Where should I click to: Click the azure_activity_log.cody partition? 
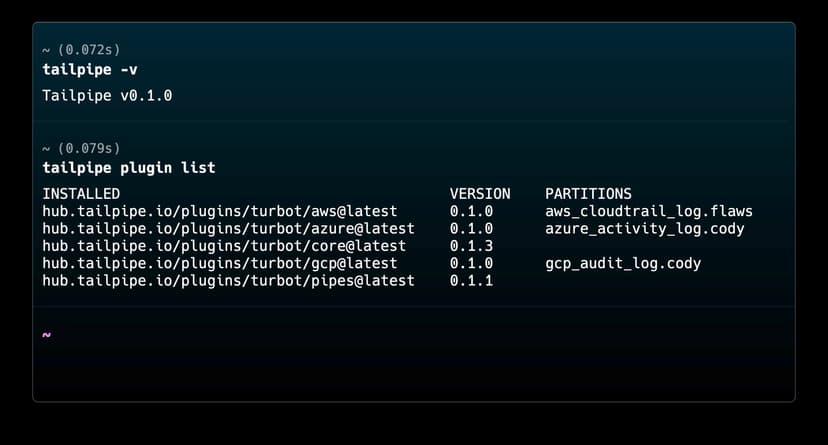(644, 229)
